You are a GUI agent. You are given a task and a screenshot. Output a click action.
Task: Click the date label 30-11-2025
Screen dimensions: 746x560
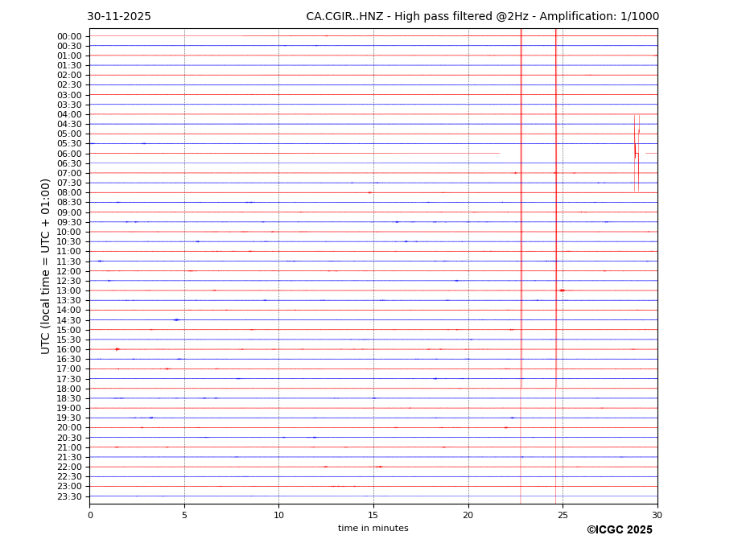pos(119,17)
